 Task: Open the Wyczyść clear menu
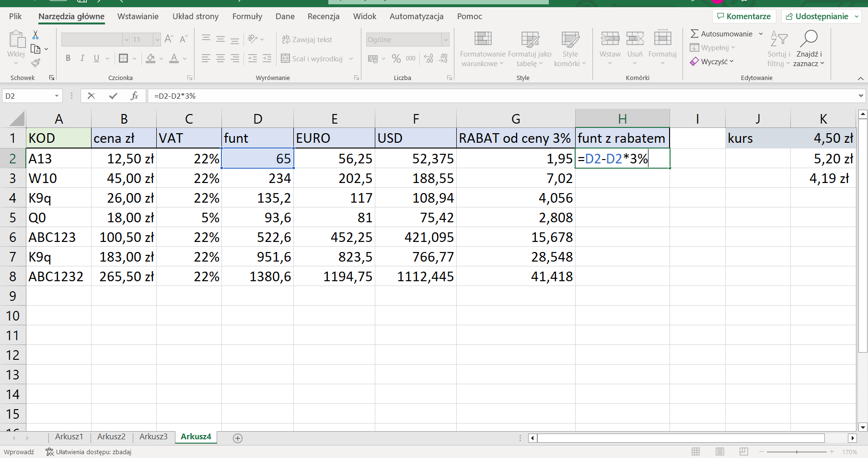[712, 61]
